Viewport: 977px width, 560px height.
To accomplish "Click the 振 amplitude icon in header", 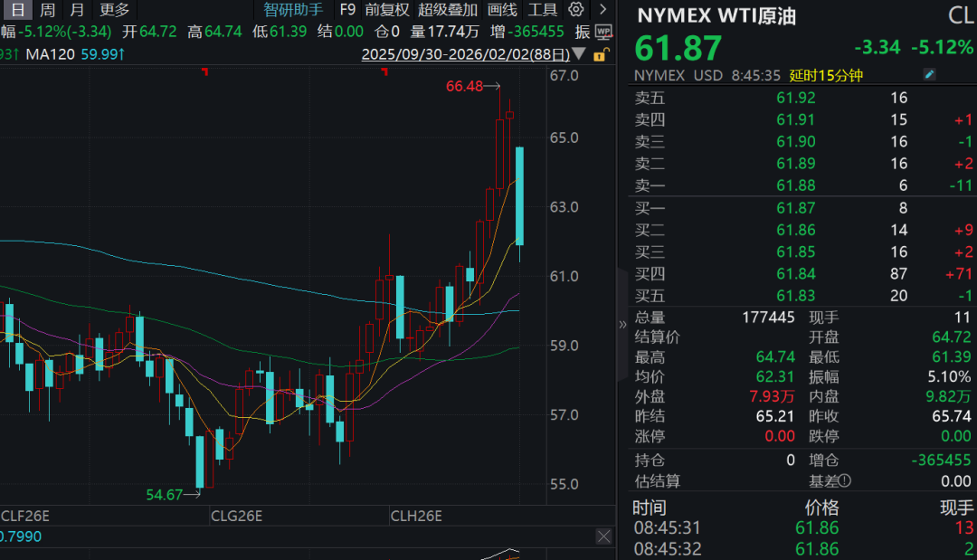I will pos(582,32).
